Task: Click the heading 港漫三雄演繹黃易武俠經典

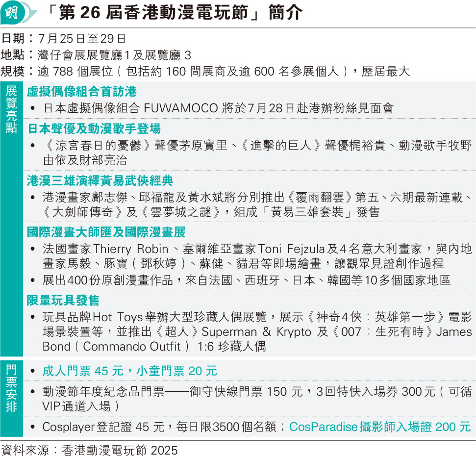Action: (x=100, y=180)
